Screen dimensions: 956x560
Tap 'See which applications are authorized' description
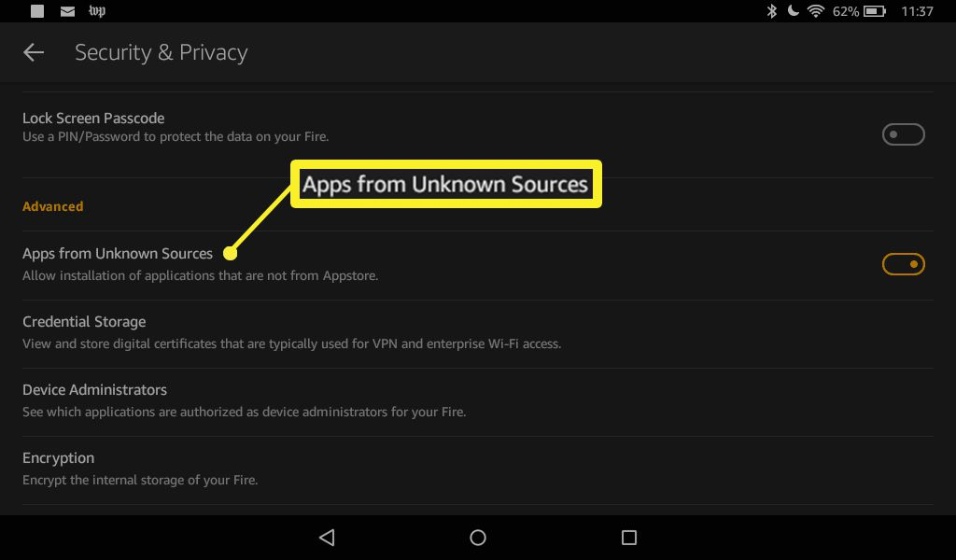(245, 412)
